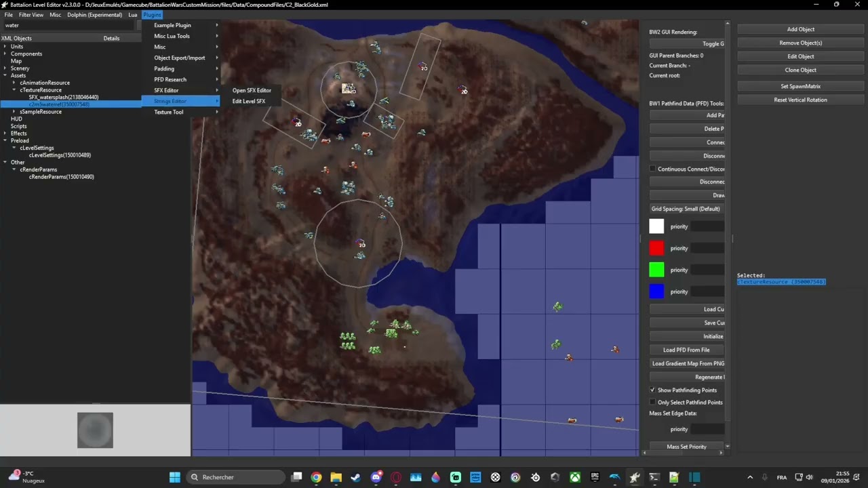
Task: Select SFX_watersplash(2138046440) tree item
Action: point(63,97)
